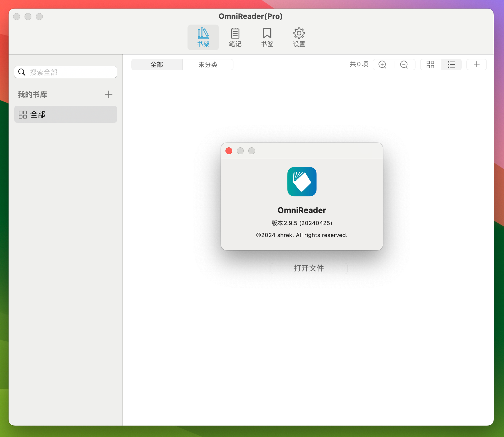Select the 未分类 uncategorized segment
This screenshot has height=437, width=504.
point(208,65)
